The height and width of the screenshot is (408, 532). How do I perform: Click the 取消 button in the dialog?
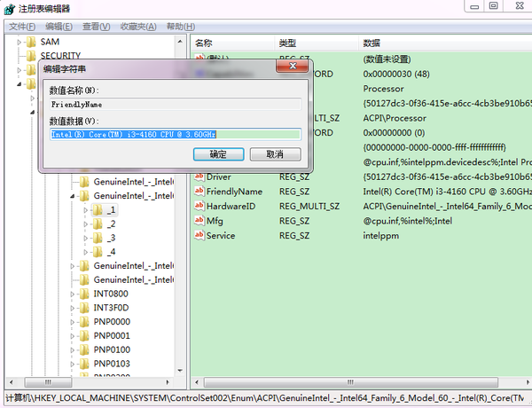click(275, 154)
